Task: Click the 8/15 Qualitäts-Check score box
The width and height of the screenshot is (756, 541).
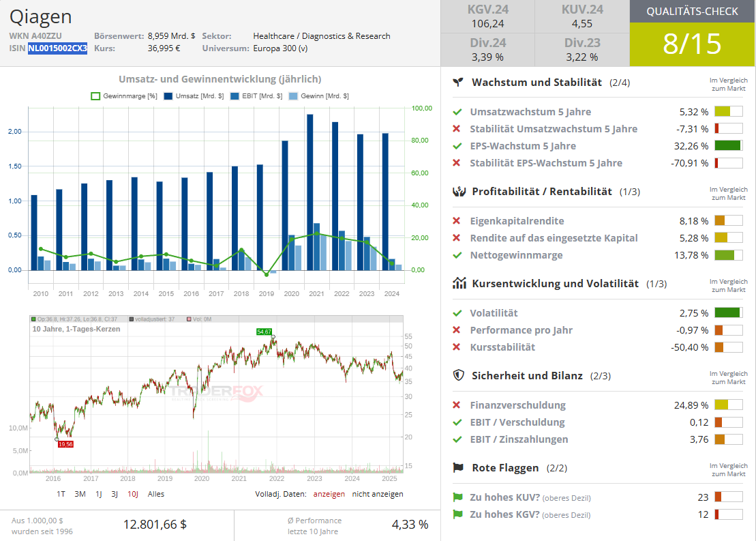Action: 692,44
